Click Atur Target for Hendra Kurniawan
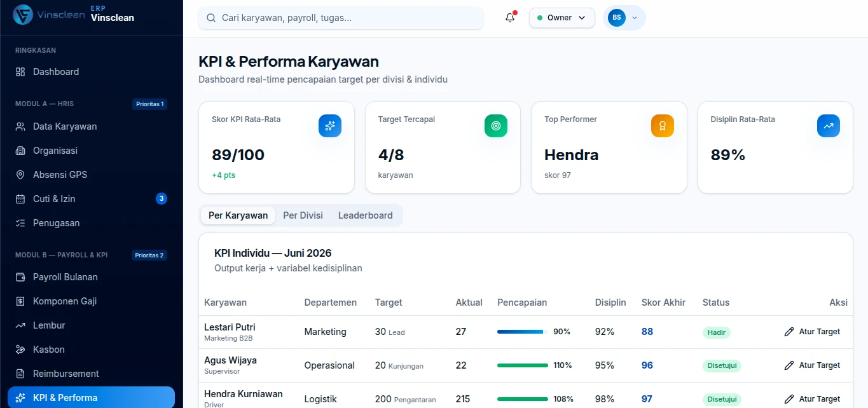Image resolution: width=868 pixels, height=408 pixels. [x=812, y=399]
